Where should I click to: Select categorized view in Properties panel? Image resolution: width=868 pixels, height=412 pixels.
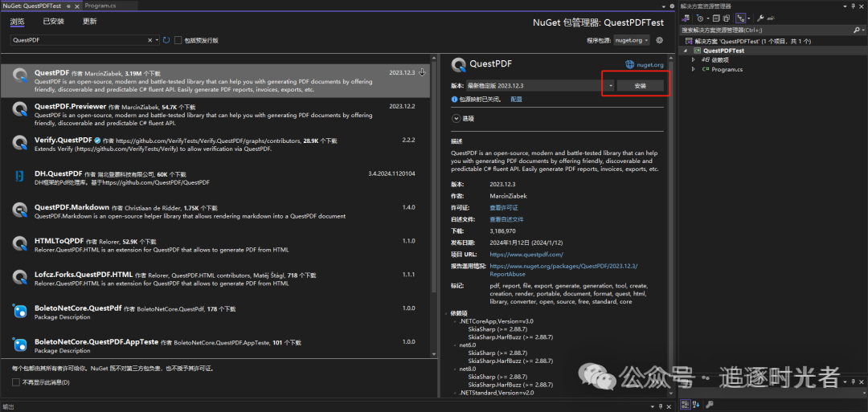coord(686,405)
